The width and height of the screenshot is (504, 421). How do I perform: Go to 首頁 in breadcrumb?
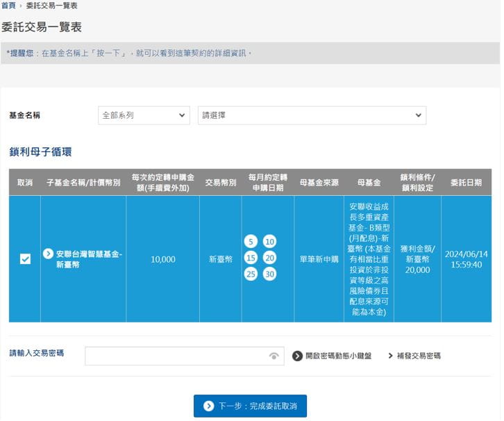click(8, 6)
